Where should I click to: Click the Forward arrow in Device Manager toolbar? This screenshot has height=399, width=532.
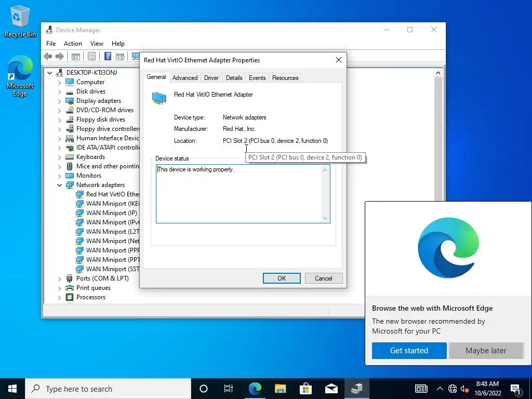point(60,56)
